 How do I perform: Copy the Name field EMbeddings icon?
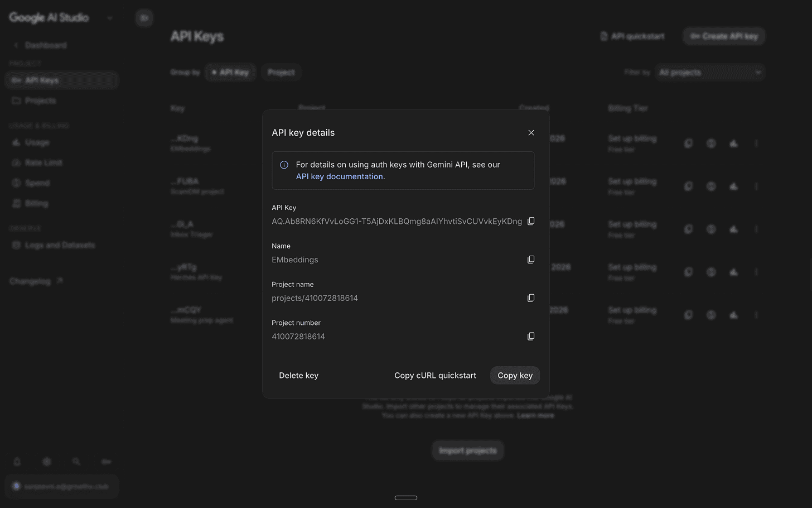pos(531,260)
